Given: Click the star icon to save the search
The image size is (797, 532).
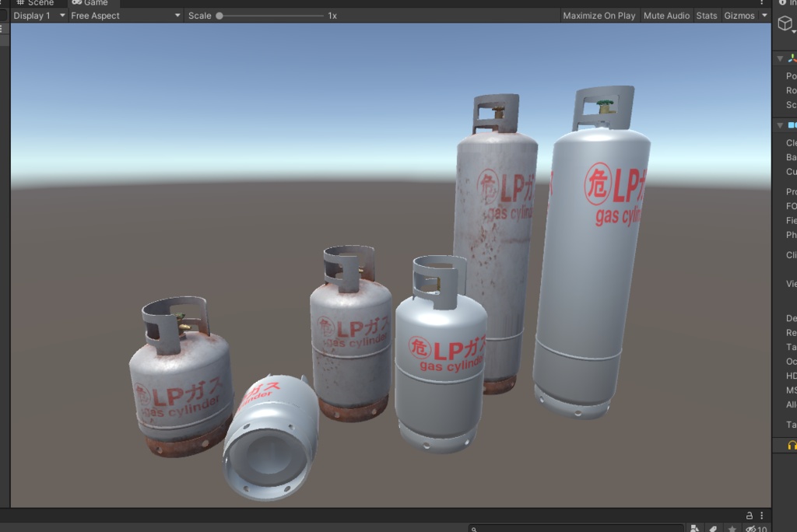Looking at the screenshot, I should 732,527.
